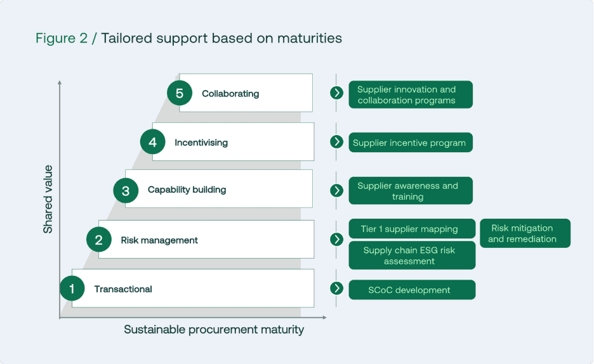
Task: Click the number 1 circle badge
Action: click(x=72, y=289)
